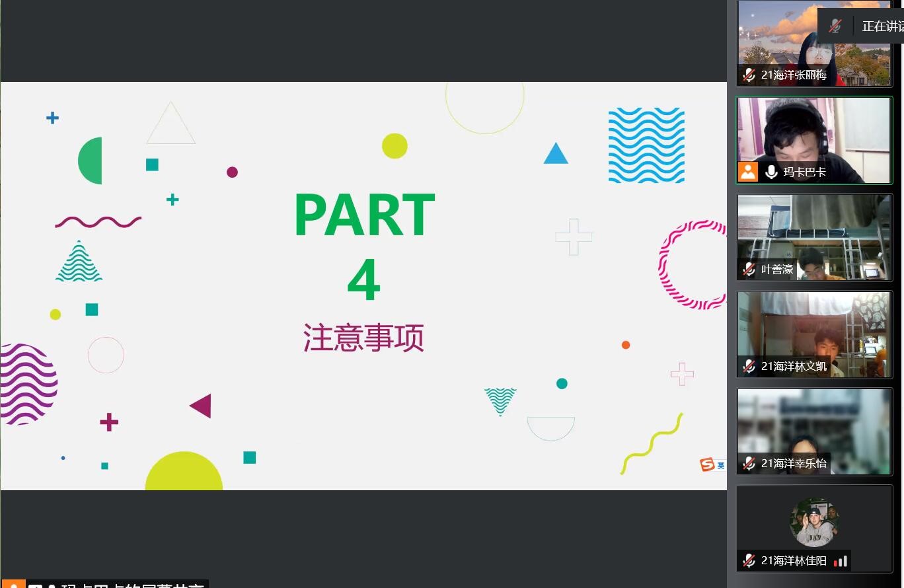Select 叶善濠's video tile
The height and width of the screenshot is (588, 904).
(x=814, y=231)
